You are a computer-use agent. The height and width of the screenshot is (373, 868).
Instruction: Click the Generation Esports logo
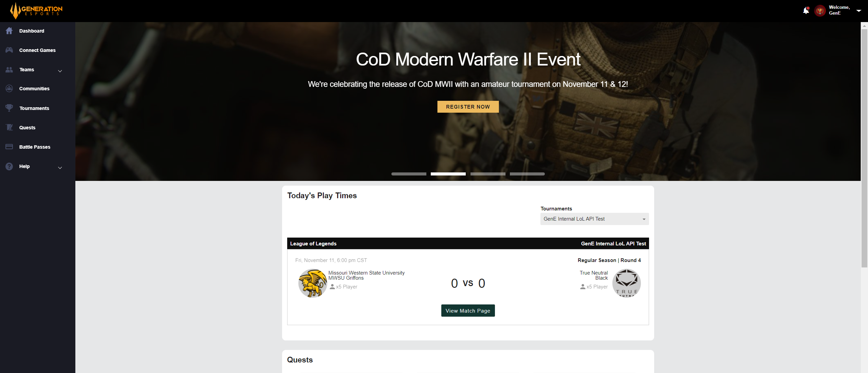click(36, 11)
